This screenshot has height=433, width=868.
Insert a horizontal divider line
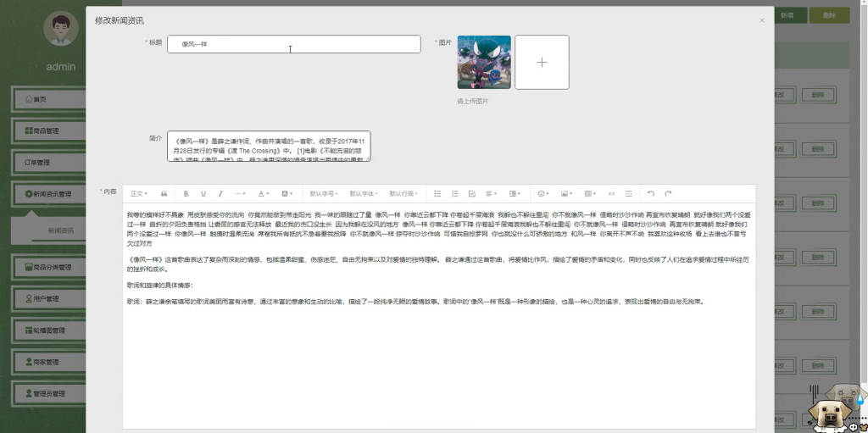(628, 194)
